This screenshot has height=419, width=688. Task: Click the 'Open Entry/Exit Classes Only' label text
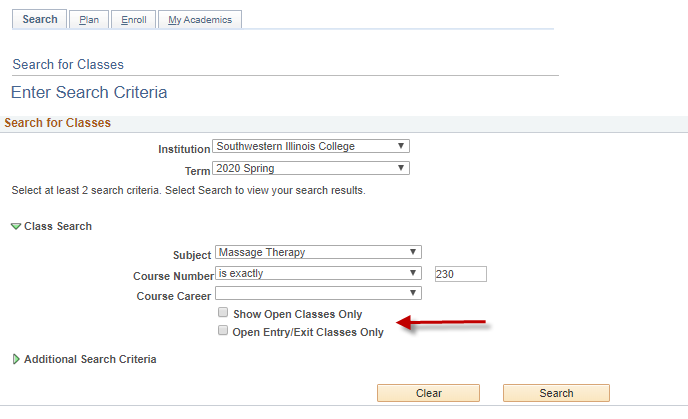click(x=308, y=333)
